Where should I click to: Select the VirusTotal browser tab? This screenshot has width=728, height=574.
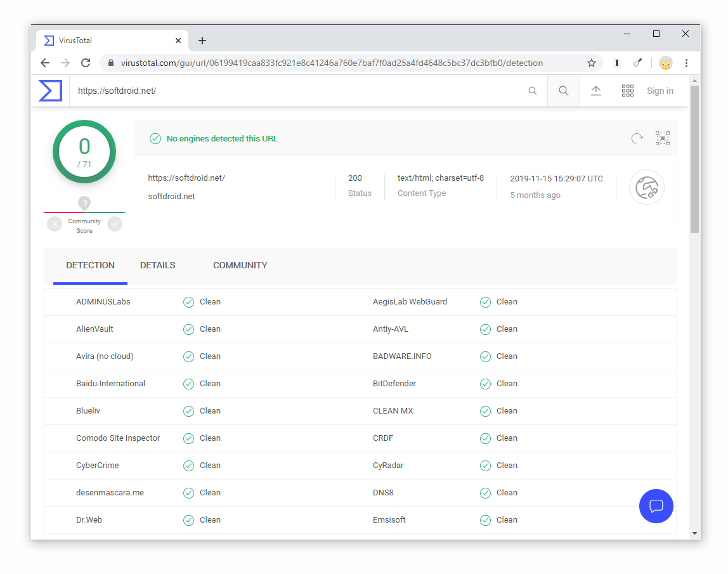(112, 41)
